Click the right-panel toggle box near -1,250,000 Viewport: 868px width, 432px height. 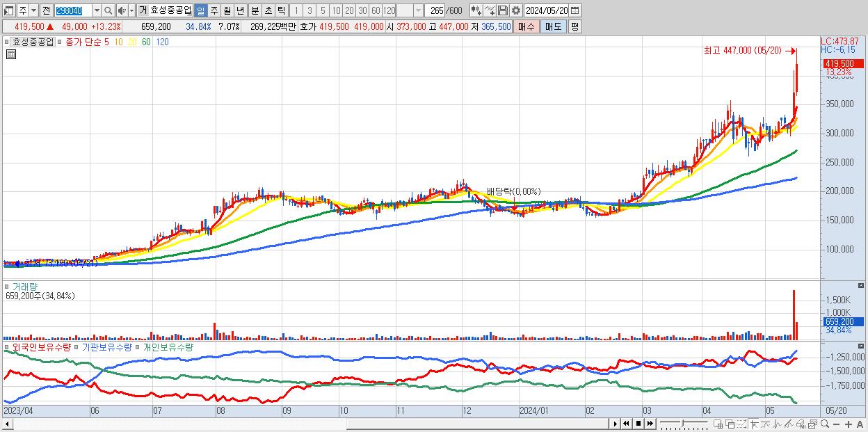(x=861, y=346)
